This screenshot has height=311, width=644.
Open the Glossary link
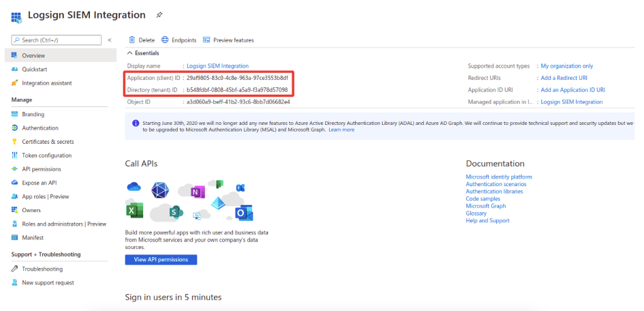tap(476, 213)
